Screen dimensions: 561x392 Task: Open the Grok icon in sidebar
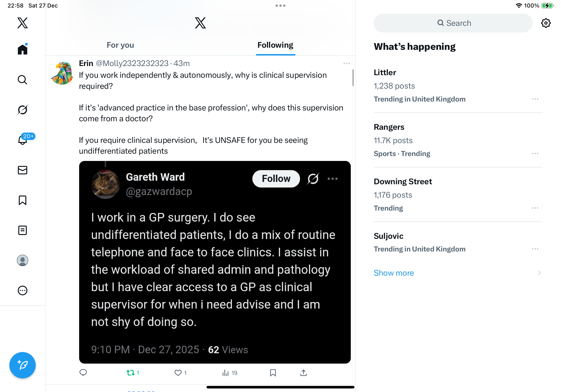[23, 110]
